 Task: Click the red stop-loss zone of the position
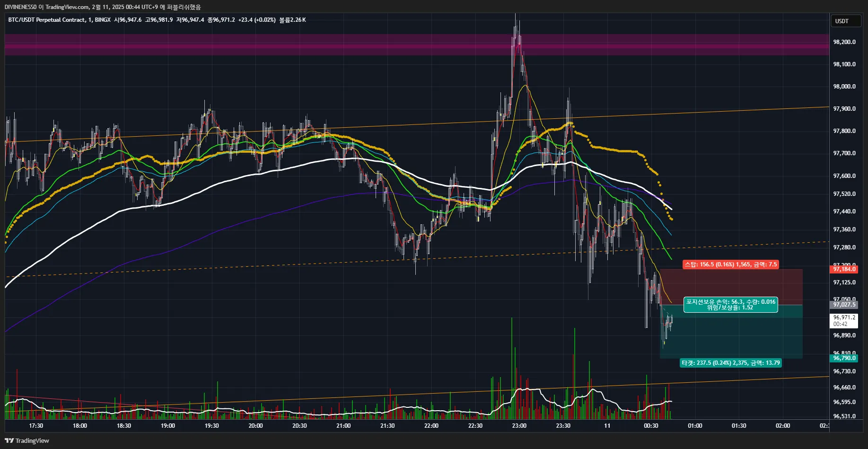point(731,287)
